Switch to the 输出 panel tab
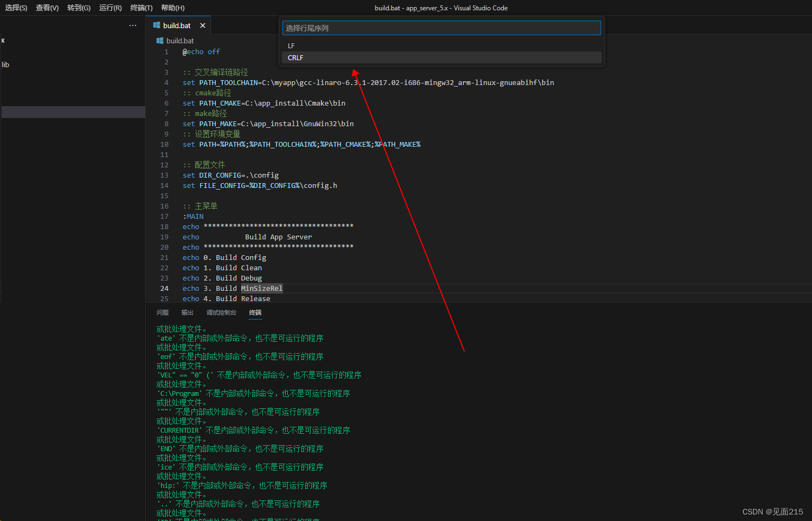Viewport: 812px width, 521px height. (187, 312)
